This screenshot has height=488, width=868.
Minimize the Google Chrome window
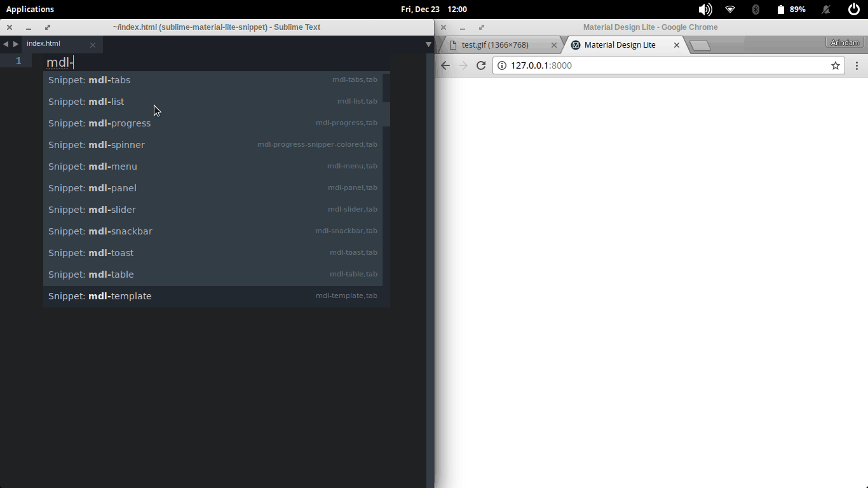pyautogui.click(x=463, y=27)
